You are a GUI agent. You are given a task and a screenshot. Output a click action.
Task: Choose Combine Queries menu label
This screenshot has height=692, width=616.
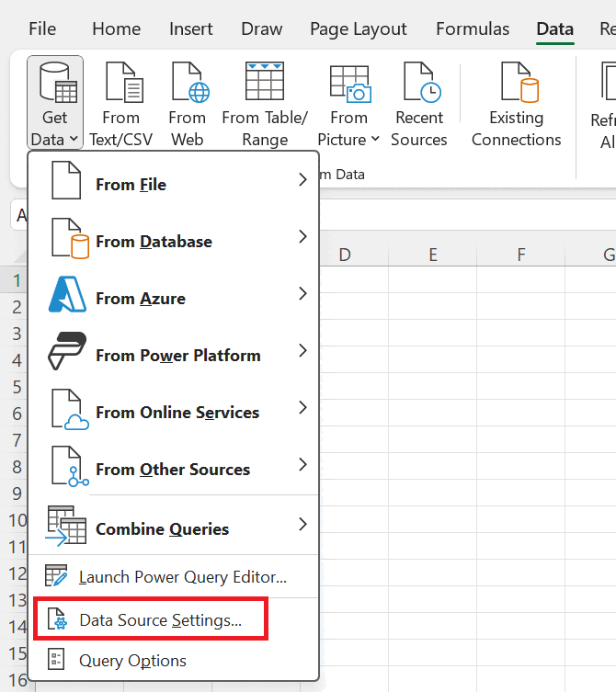163,528
